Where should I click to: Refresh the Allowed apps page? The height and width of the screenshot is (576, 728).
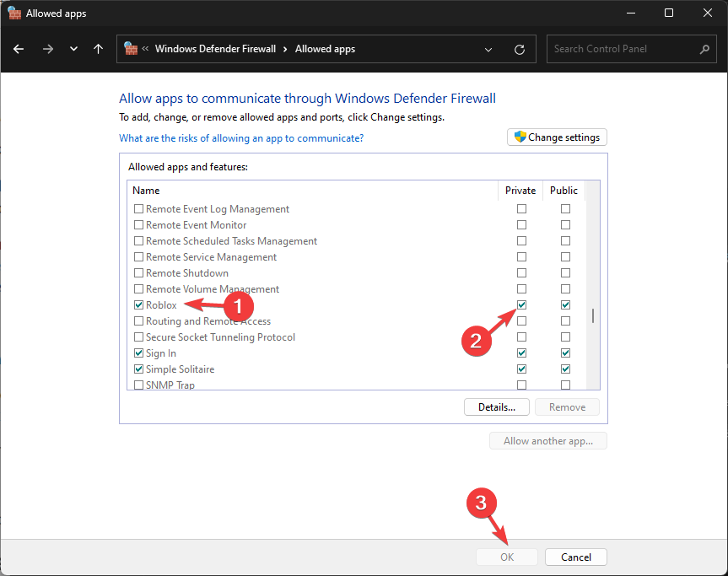[x=519, y=49]
